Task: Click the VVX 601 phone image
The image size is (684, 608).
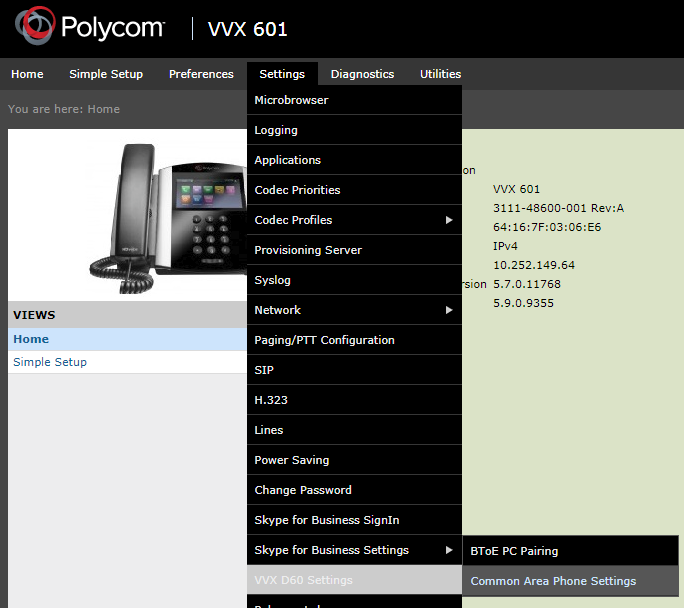Action: [168, 218]
